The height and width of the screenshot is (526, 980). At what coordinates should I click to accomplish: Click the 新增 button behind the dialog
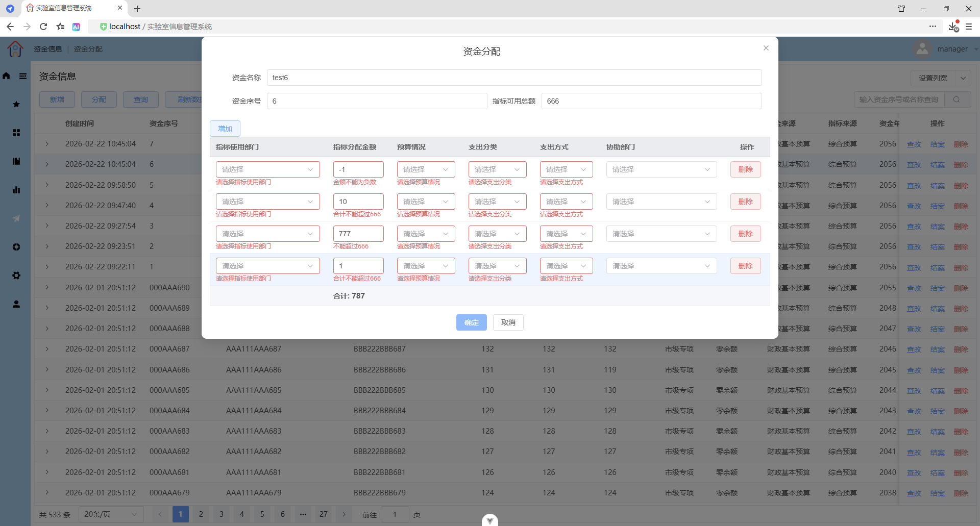tap(57, 99)
